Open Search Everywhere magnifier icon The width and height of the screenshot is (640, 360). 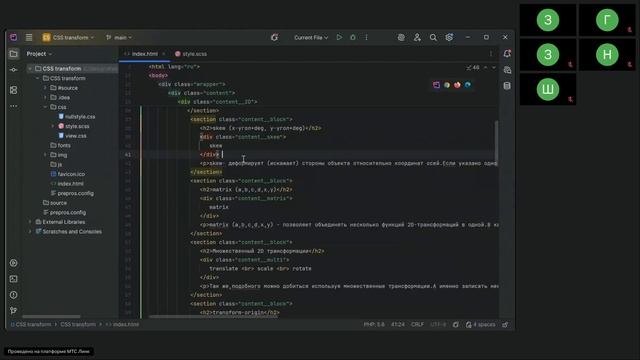pyautogui.click(x=433, y=37)
